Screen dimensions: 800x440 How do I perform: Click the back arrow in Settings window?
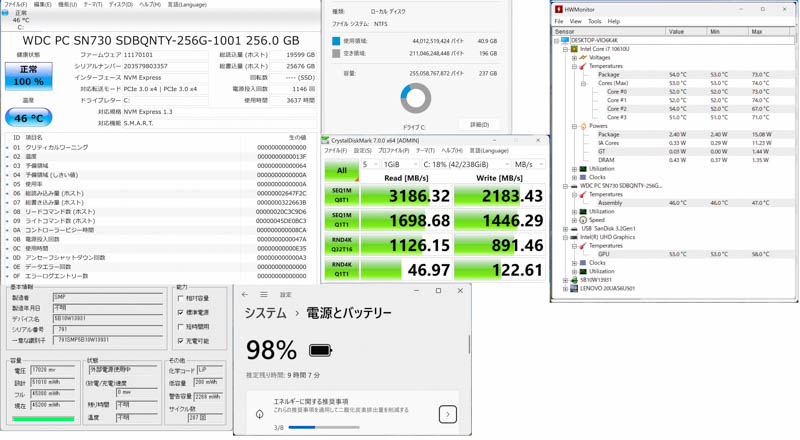point(245,295)
